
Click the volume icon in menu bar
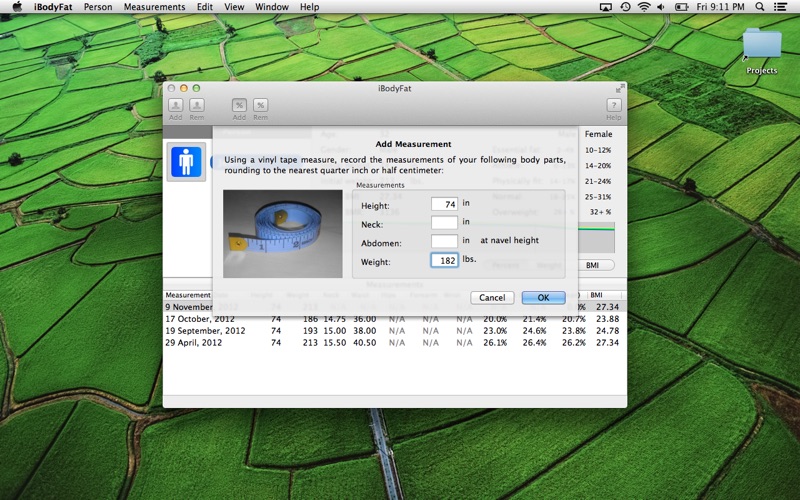point(661,7)
